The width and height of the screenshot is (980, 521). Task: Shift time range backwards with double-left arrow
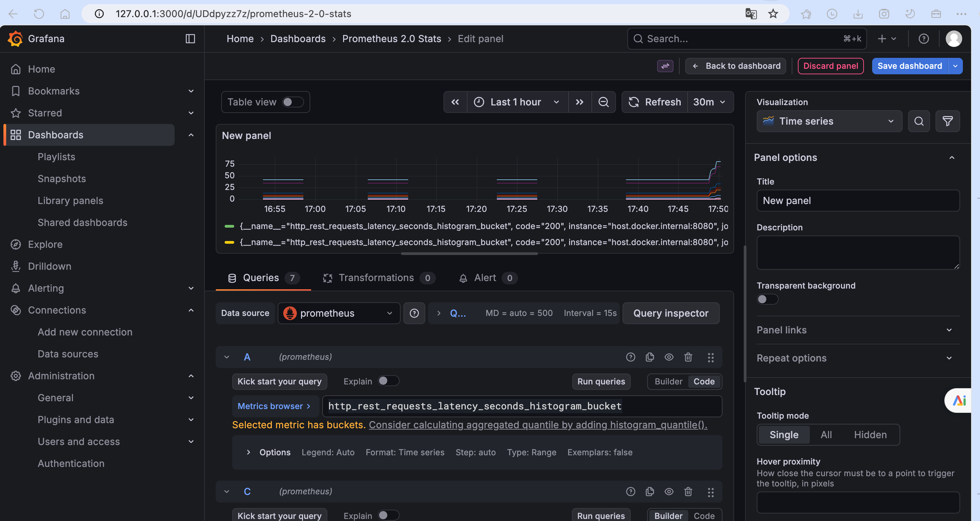pyautogui.click(x=455, y=102)
